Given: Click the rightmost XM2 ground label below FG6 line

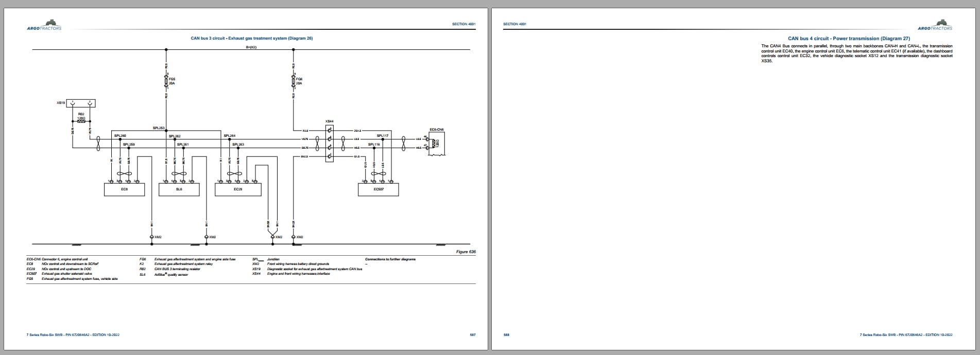Looking at the screenshot, I should [x=300, y=237].
